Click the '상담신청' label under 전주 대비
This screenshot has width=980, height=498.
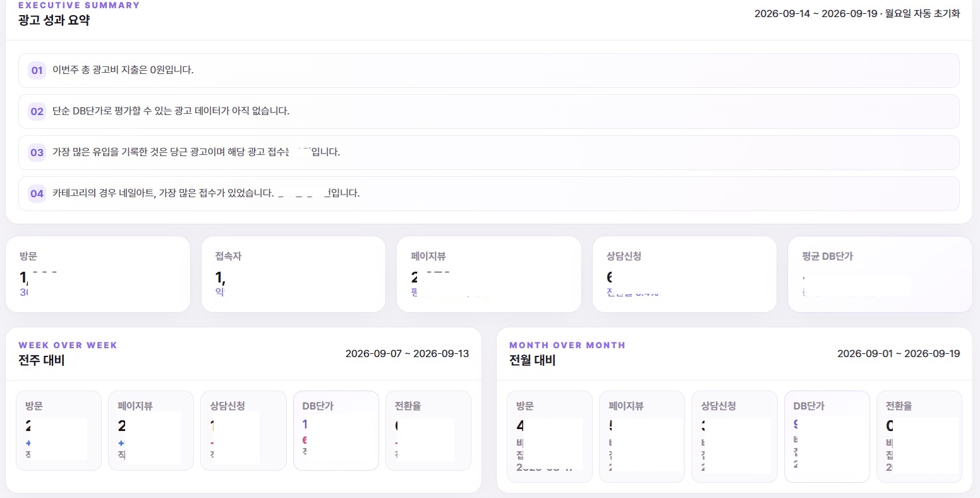point(227,406)
